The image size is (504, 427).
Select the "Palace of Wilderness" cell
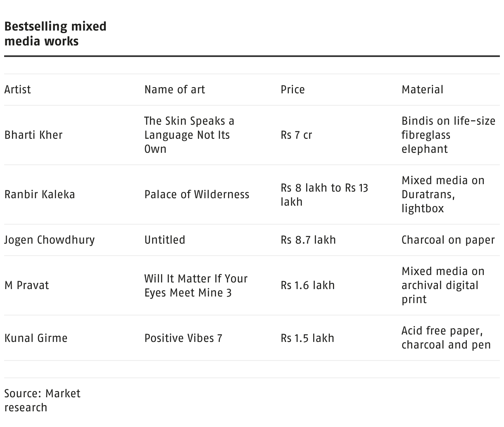click(197, 195)
